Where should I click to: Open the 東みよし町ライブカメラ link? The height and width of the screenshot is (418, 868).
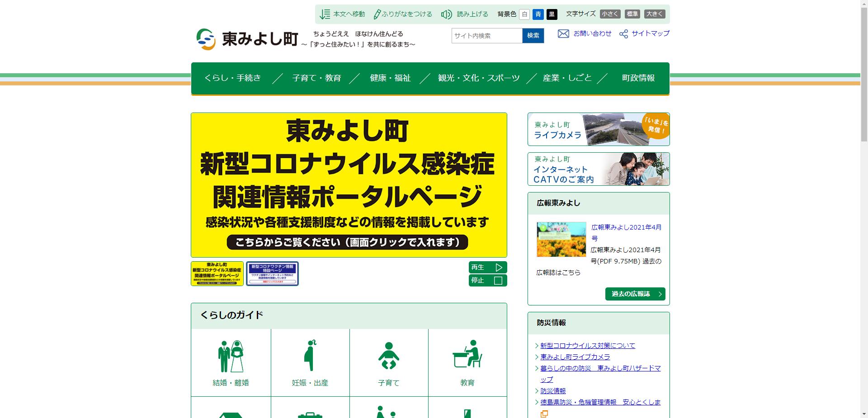coord(574,357)
